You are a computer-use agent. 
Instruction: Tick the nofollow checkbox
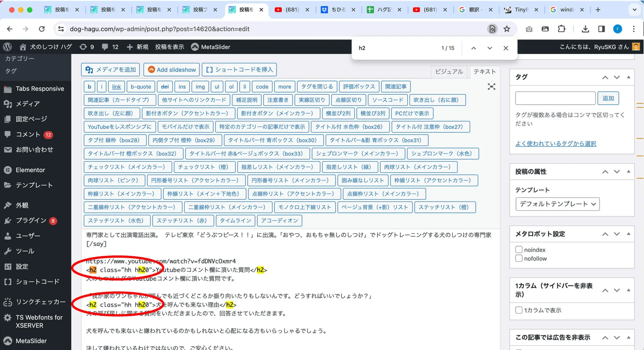point(519,258)
